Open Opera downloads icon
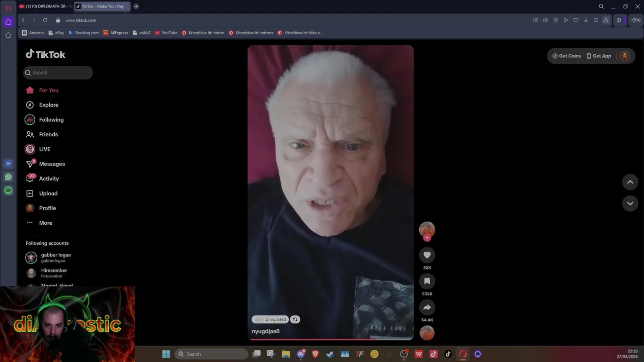The image size is (644, 362). click(586, 20)
